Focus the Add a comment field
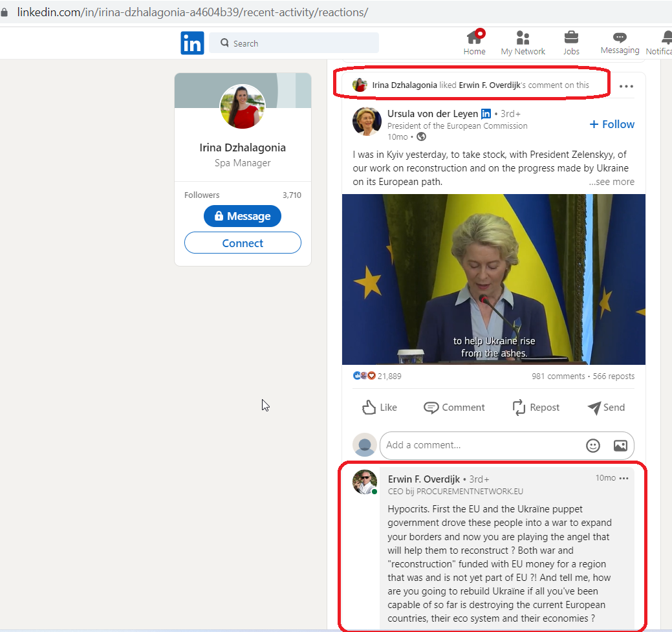 coord(506,445)
